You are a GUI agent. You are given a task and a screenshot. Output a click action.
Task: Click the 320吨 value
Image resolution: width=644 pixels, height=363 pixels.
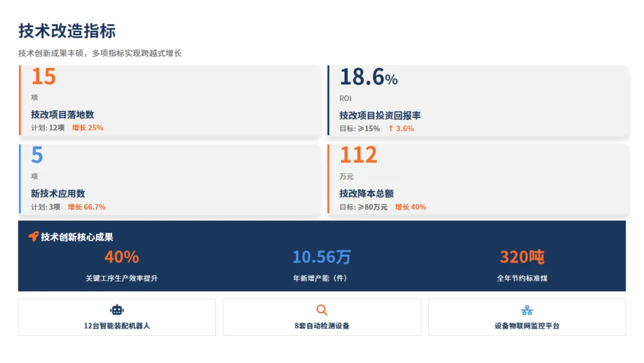pos(522,257)
